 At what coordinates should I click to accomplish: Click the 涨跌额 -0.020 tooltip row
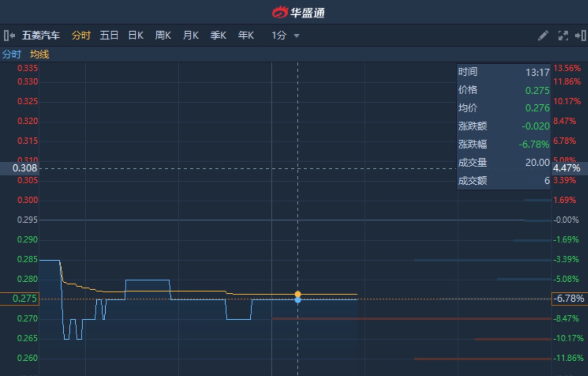coord(504,126)
